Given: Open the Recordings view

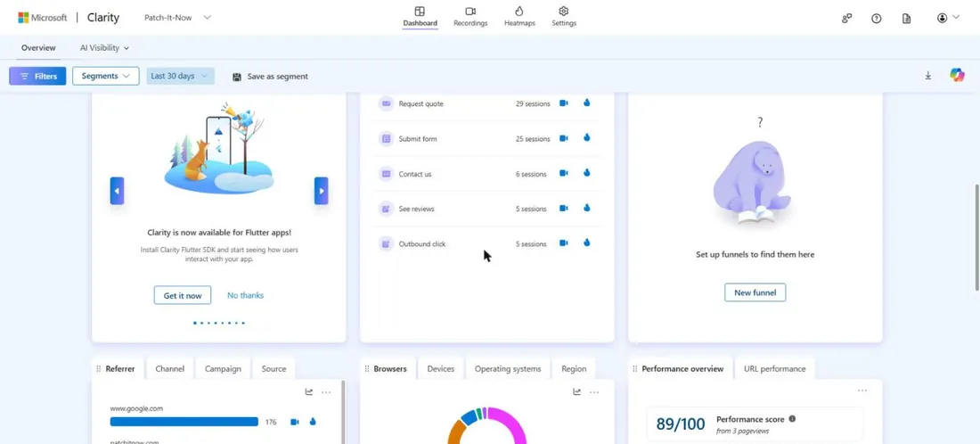Looking at the screenshot, I should pos(470,17).
